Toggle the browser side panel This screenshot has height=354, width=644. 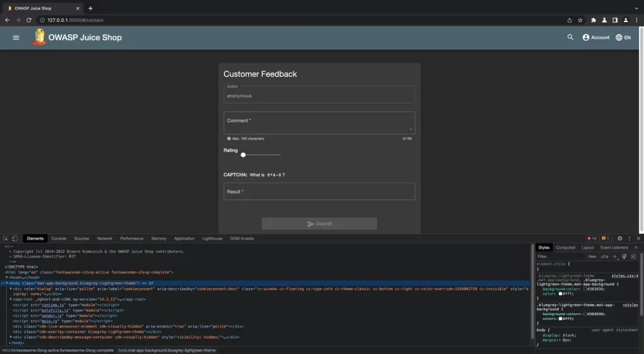pyautogui.click(x=615, y=20)
